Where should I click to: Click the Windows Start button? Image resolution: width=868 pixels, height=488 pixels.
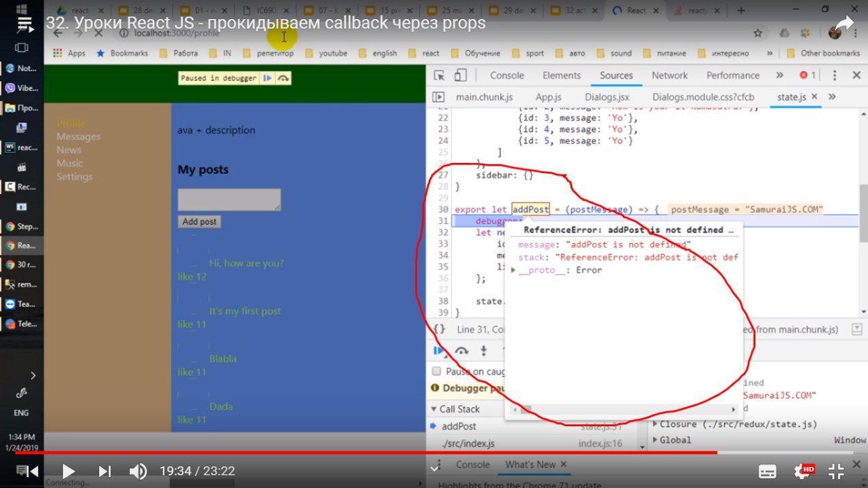point(22,10)
